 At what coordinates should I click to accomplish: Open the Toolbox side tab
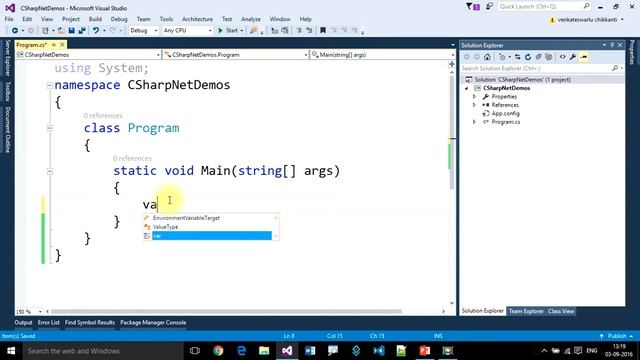click(x=7, y=91)
